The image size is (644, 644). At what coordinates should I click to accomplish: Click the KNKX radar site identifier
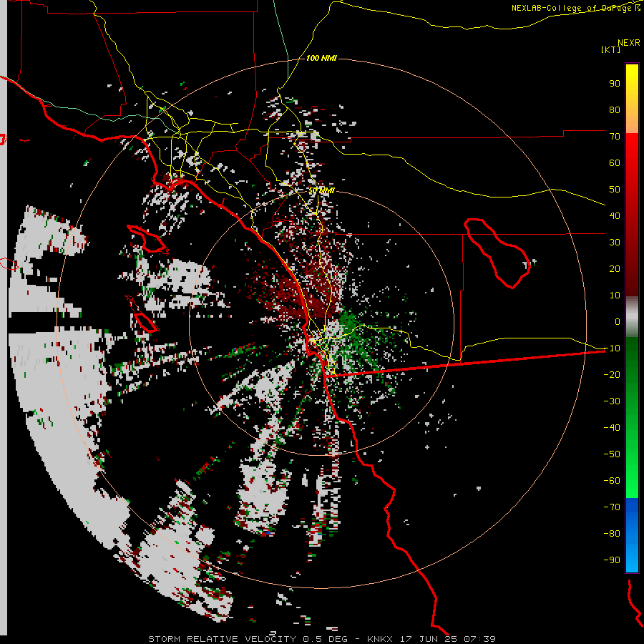[379, 639]
